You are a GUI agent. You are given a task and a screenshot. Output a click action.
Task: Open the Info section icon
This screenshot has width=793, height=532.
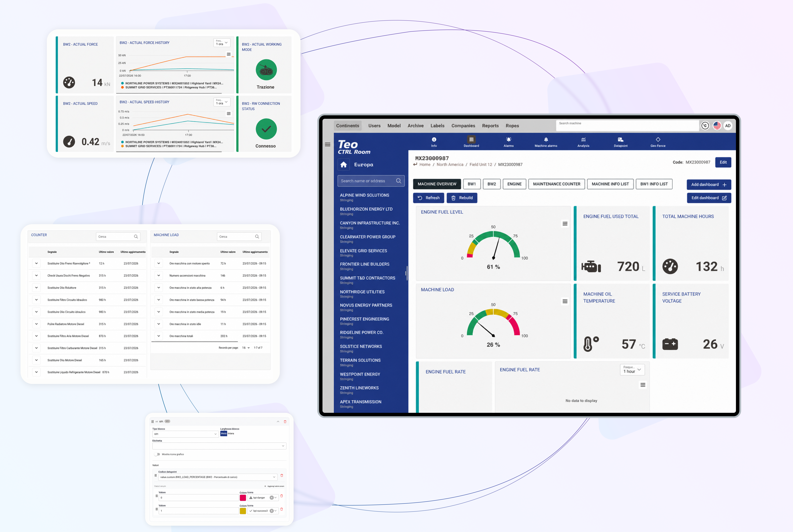click(434, 139)
